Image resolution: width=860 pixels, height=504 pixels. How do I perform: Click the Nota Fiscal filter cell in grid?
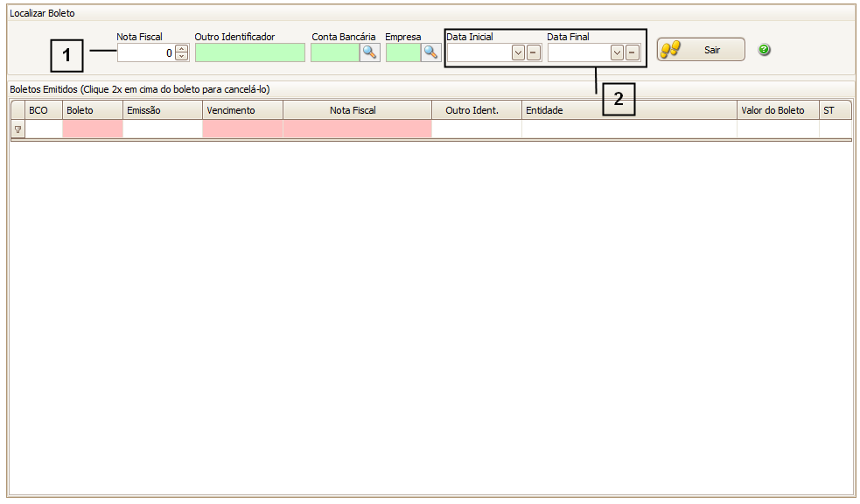[x=357, y=129]
